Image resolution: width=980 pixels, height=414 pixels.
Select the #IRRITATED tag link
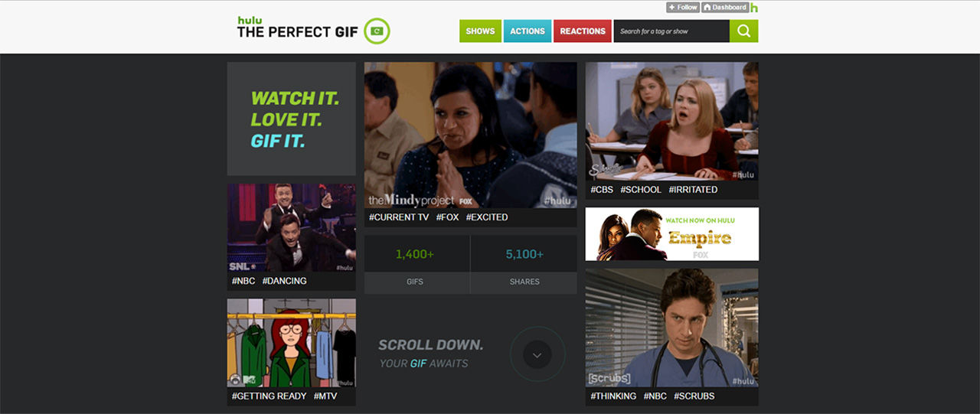[x=693, y=190]
